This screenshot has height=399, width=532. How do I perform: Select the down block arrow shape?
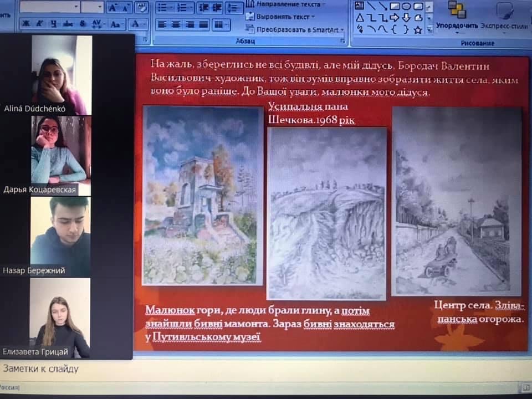406,18
